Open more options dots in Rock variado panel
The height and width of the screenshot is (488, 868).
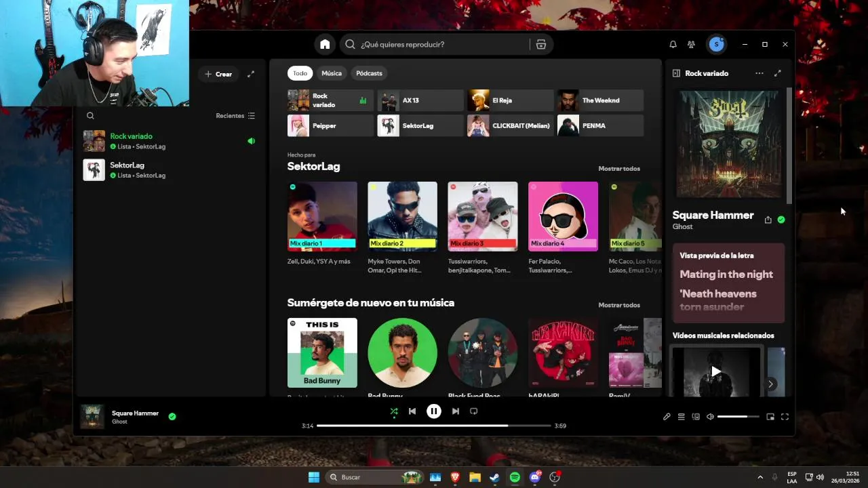point(759,73)
